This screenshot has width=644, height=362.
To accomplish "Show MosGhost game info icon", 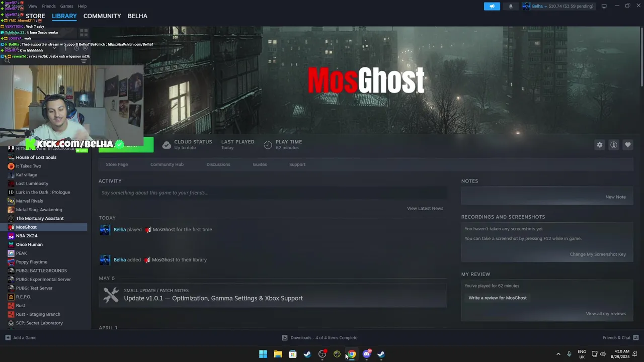I will point(613,145).
